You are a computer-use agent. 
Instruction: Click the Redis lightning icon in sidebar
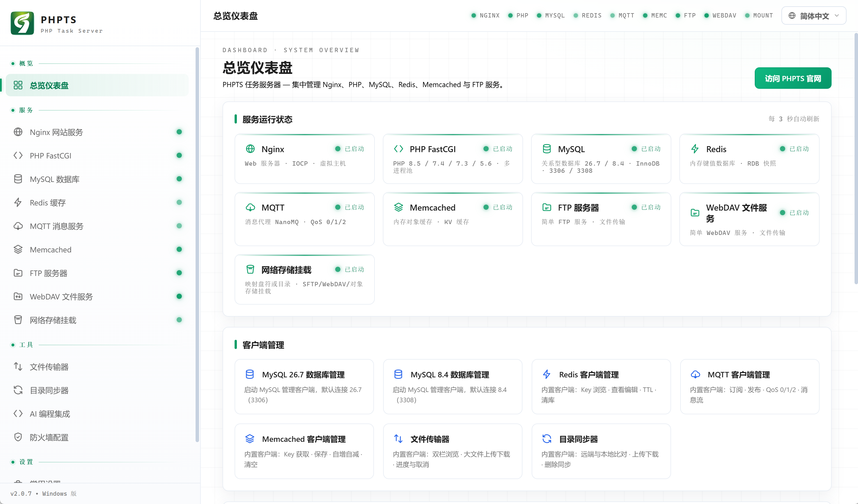tap(18, 202)
